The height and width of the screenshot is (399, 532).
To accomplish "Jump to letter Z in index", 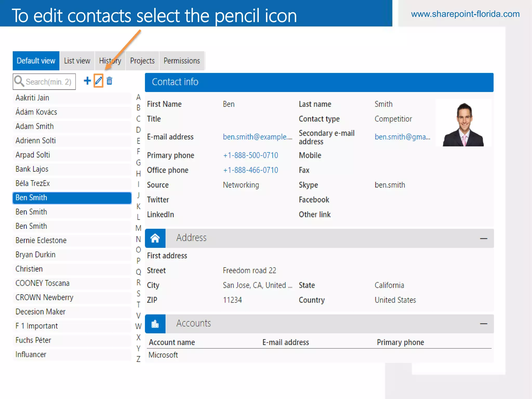I will coord(138,359).
